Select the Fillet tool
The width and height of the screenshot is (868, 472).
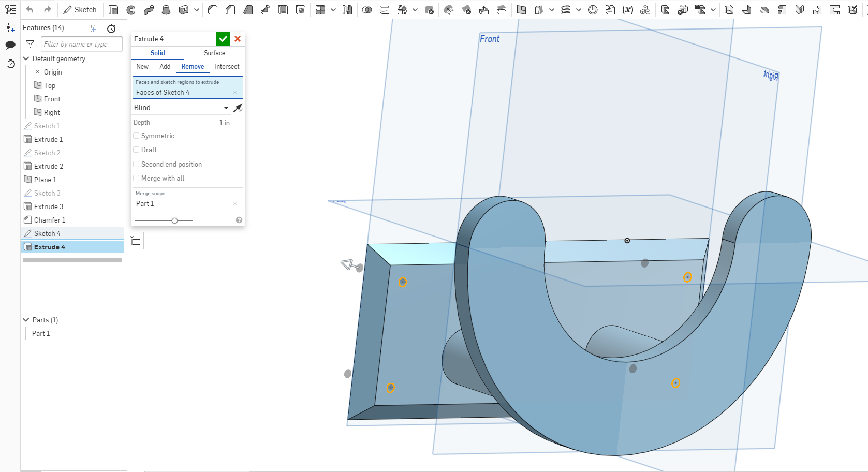[x=213, y=10]
